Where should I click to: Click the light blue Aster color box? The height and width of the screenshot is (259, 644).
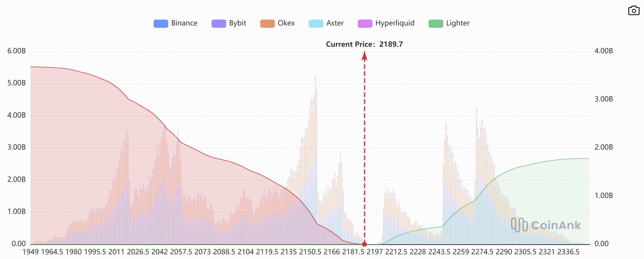pyautogui.click(x=316, y=24)
